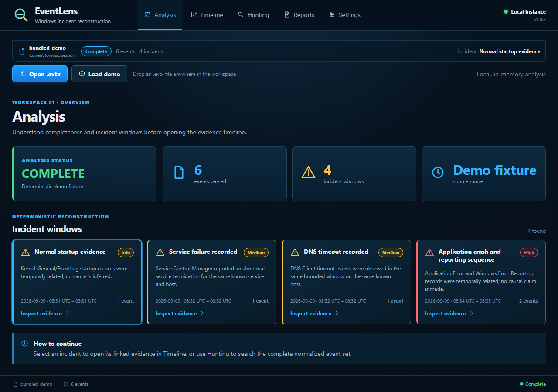Click the 'bundled-demo' text in the footer

tap(36, 384)
